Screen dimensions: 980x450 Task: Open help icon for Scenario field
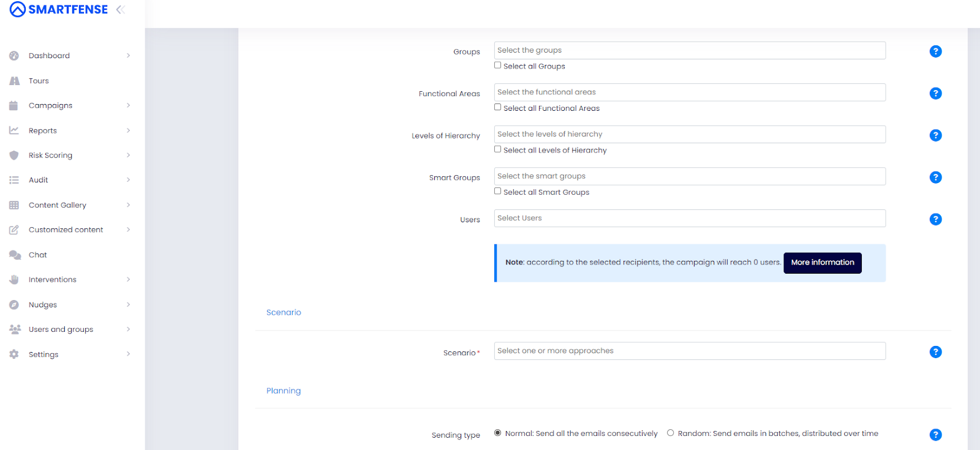click(935, 352)
